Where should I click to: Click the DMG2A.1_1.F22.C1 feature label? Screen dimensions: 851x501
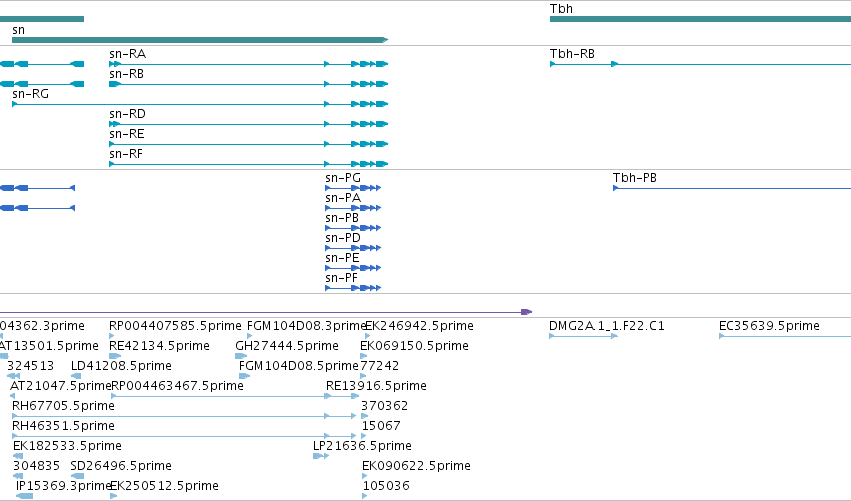coord(607,326)
